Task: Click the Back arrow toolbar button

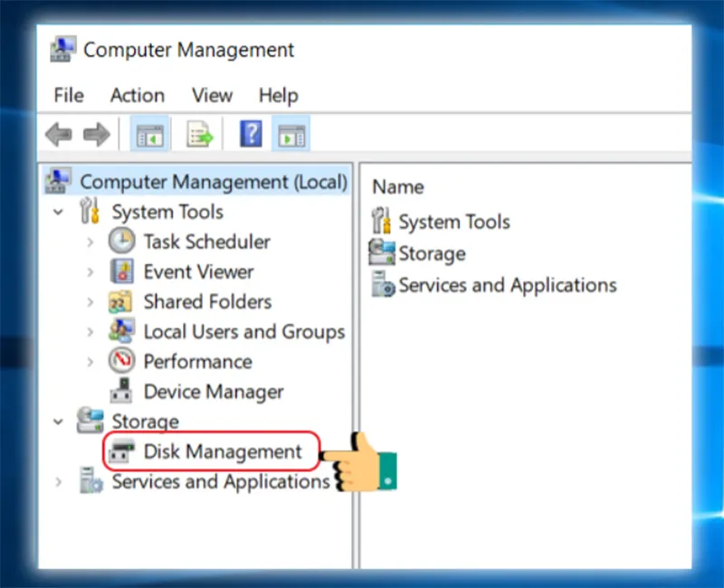Action: pyautogui.click(x=59, y=134)
